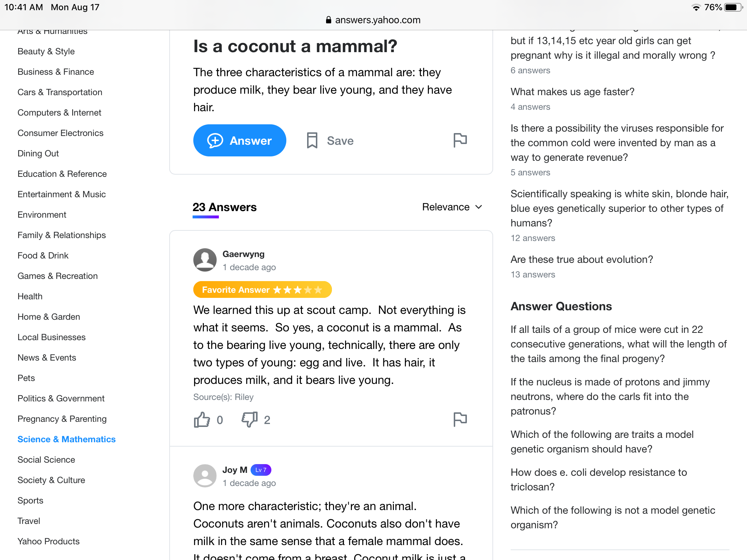Viewport: 747px width, 560px height.
Task: Click the thumbs down icon on Gaerwyng's answer
Action: click(x=249, y=420)
